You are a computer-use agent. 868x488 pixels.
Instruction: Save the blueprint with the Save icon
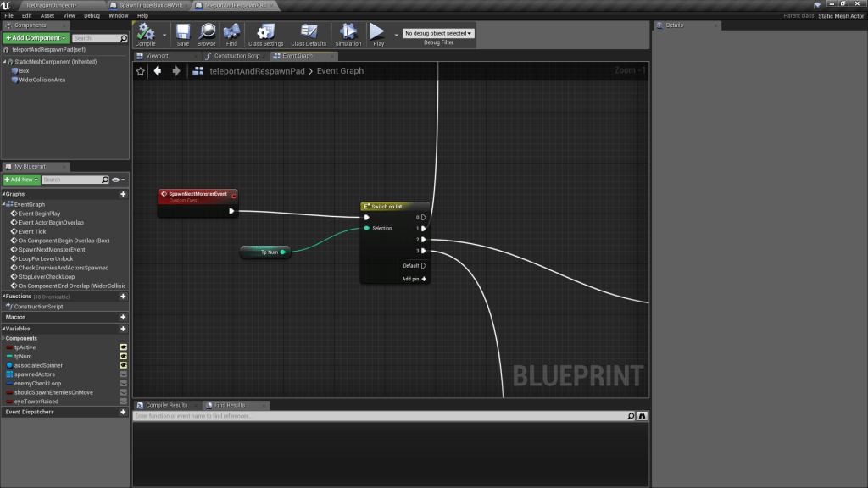click(183, 32)
